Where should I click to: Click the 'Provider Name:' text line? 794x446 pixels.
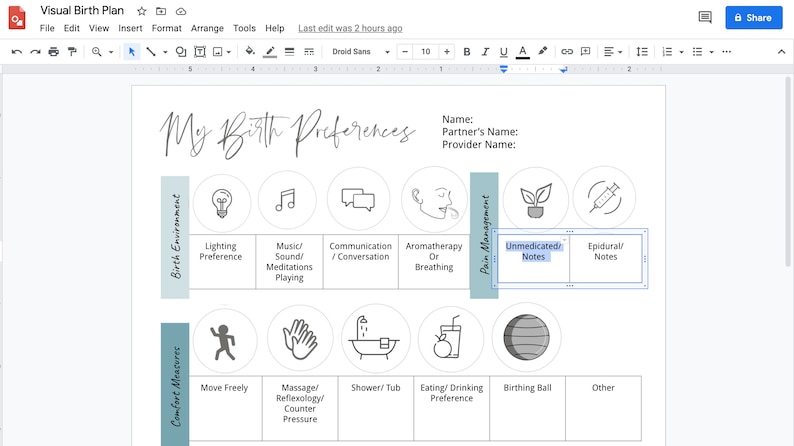[479, 145]
